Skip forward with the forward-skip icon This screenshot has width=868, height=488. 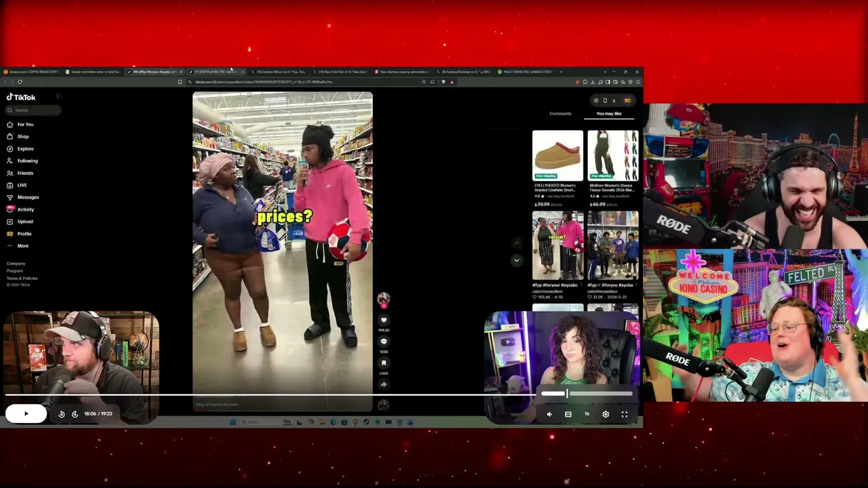tap(75, 414)
